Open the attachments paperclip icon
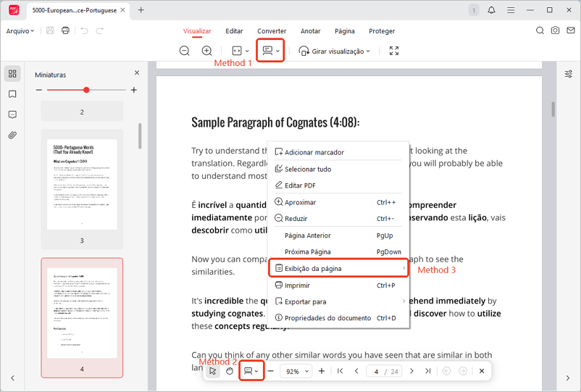The image size is (581, 392). click(12, 135)
